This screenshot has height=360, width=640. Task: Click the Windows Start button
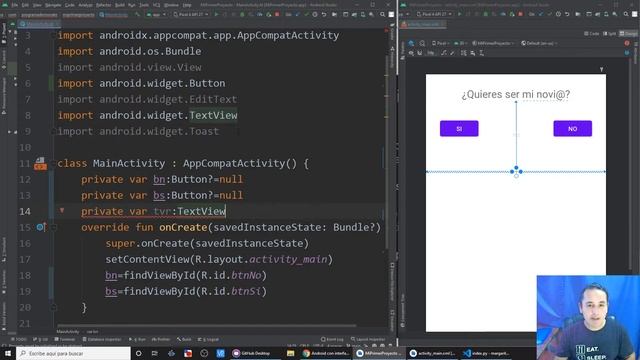[8, 353]
